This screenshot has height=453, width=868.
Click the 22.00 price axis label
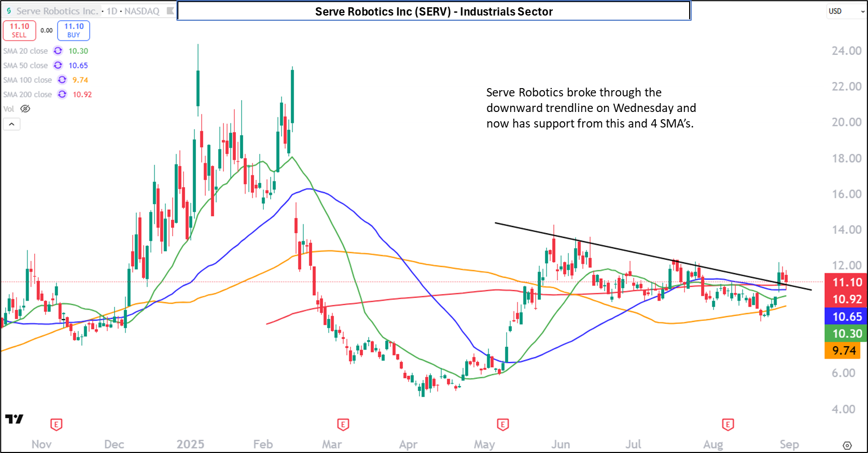pyautogui.click(x=846, y=87)
